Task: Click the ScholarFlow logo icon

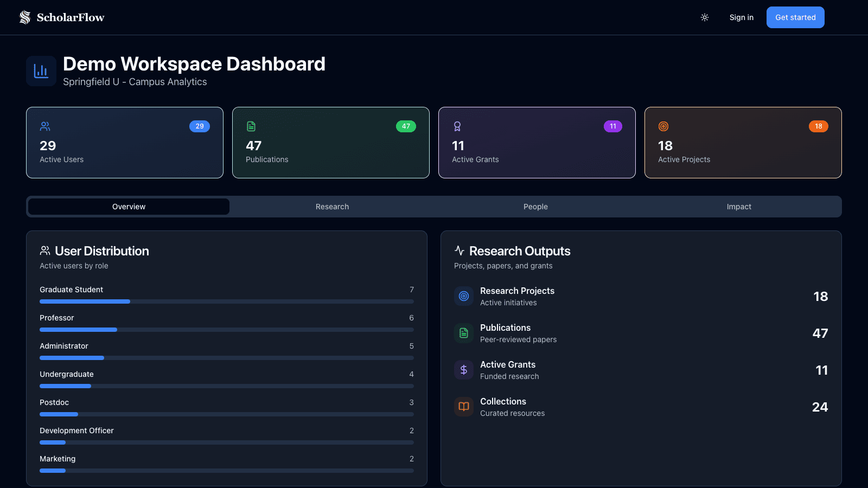Action: (x=25, y=17)
